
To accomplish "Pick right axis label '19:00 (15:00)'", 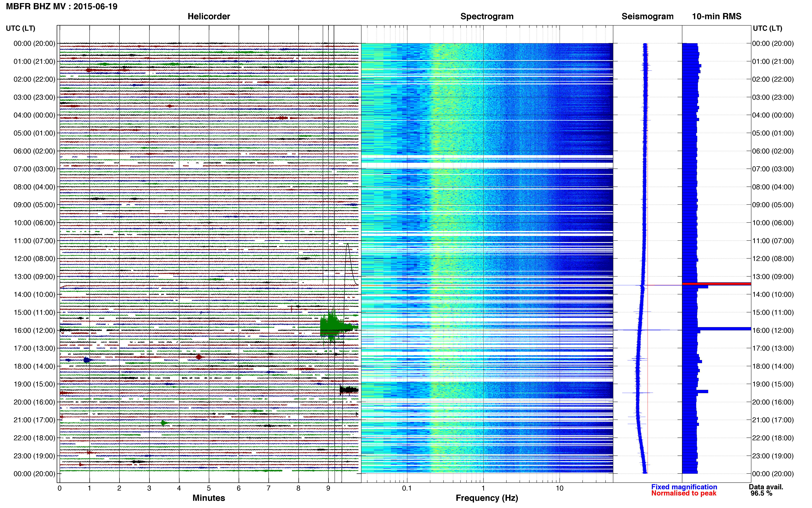I will point(773,384).
